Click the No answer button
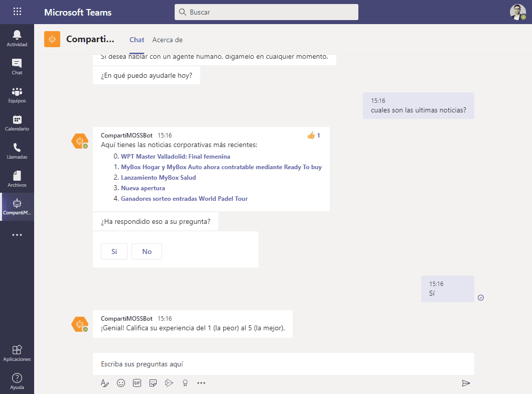The image size is (532, 394). pos(147,251)
